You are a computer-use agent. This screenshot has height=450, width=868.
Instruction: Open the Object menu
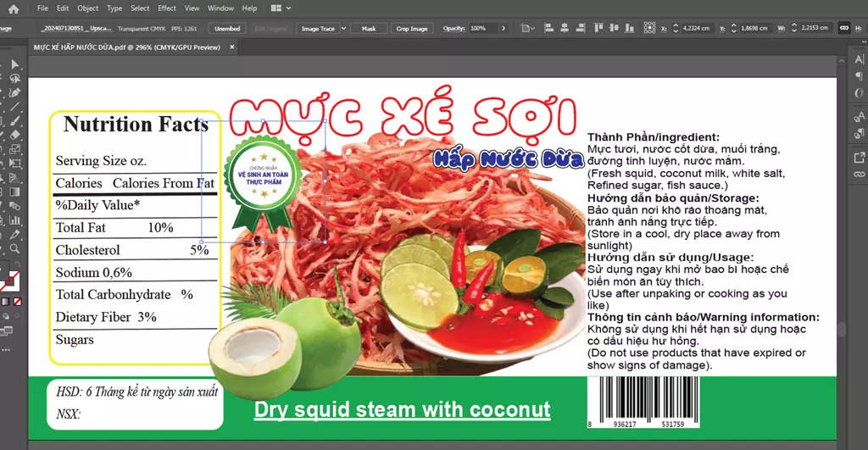[87, 8]
